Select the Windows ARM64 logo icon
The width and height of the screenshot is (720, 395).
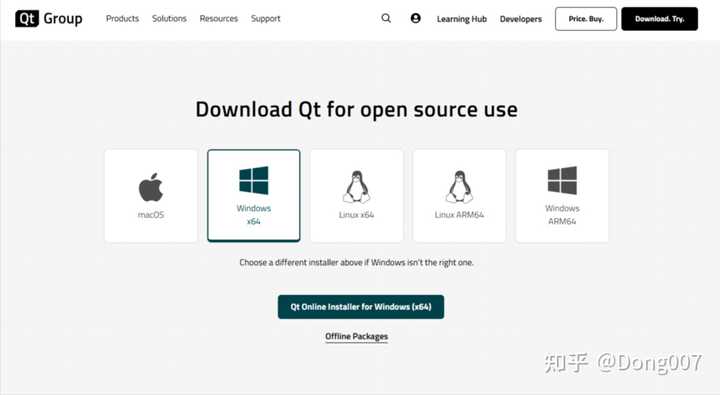coord(562,181)
